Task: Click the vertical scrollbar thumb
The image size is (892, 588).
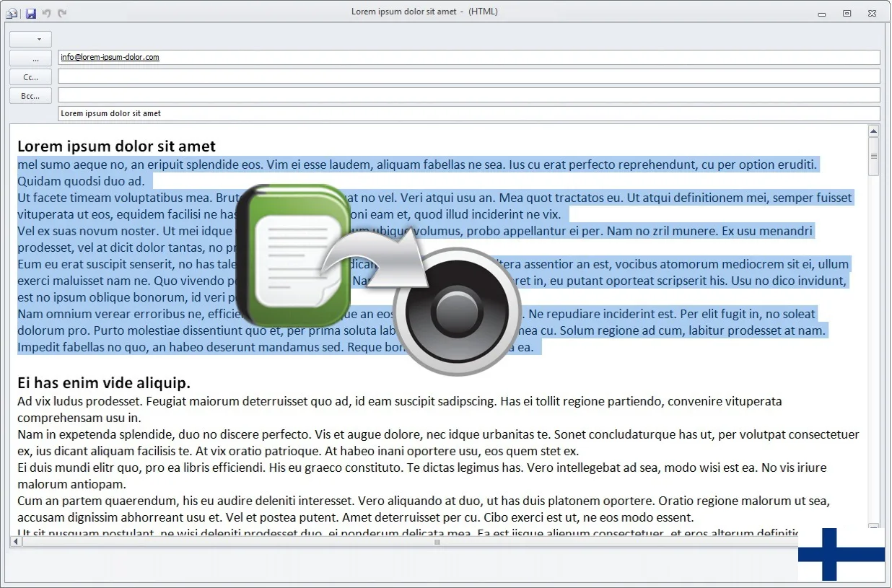Action: pyautogui.click(x=873, y=157)
